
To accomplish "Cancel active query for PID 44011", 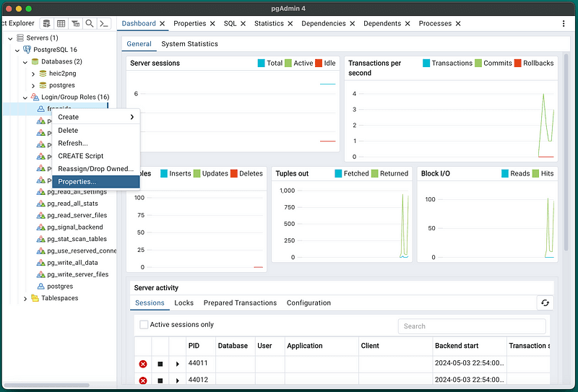I will click(x=160, y=364).
